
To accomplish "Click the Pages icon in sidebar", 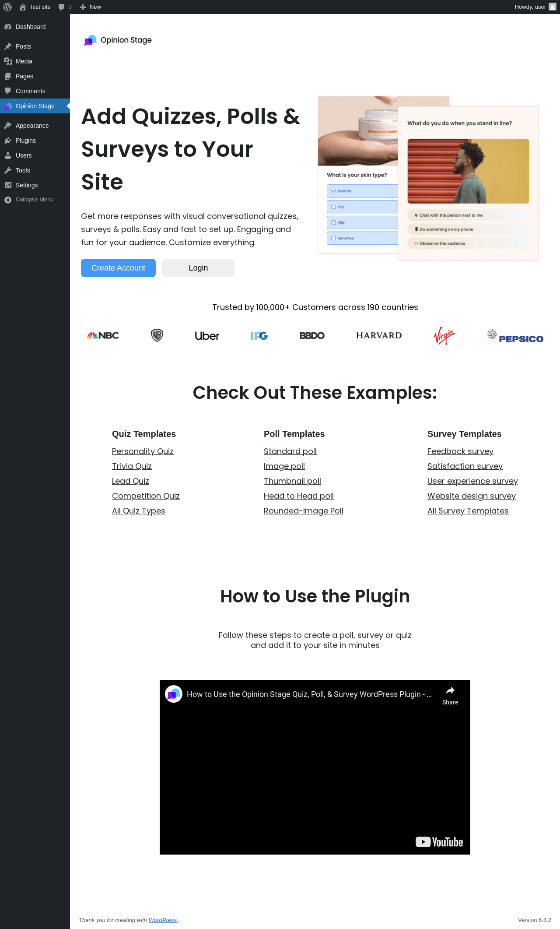I will coord(8,76).
